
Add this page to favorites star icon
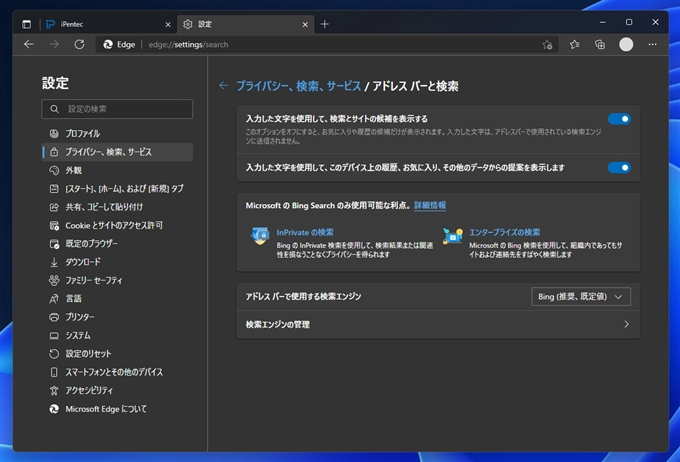coord(547,45)
